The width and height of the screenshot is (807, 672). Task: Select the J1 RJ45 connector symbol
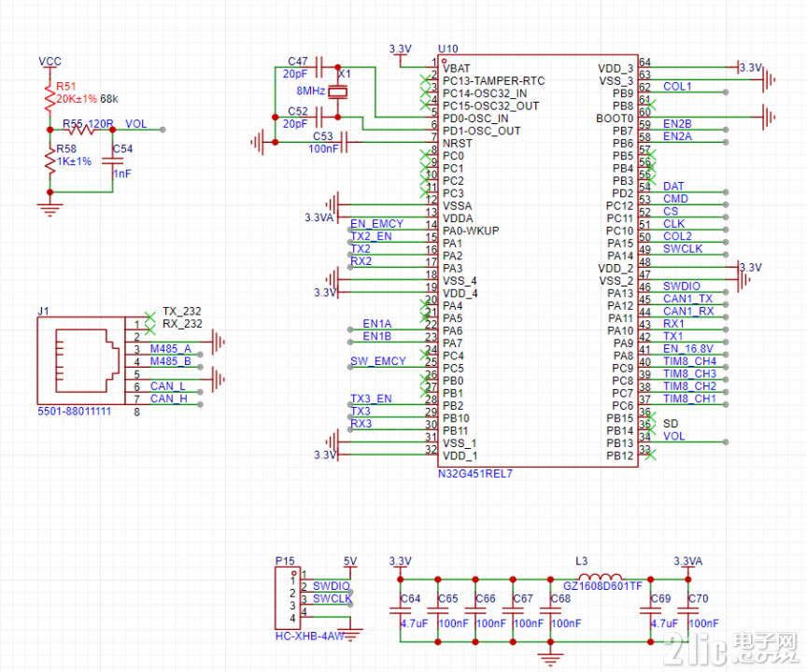coord(81,360)
